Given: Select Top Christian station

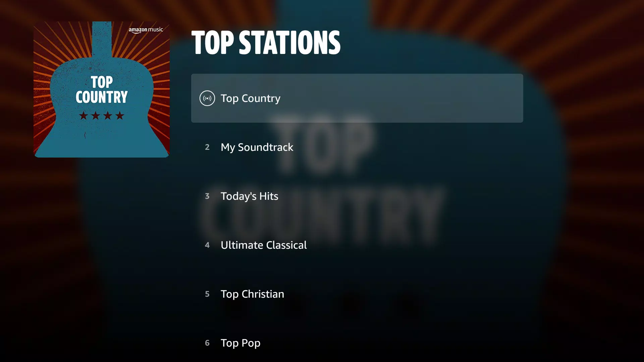Looking at the screenshot, I should [252, 294].
